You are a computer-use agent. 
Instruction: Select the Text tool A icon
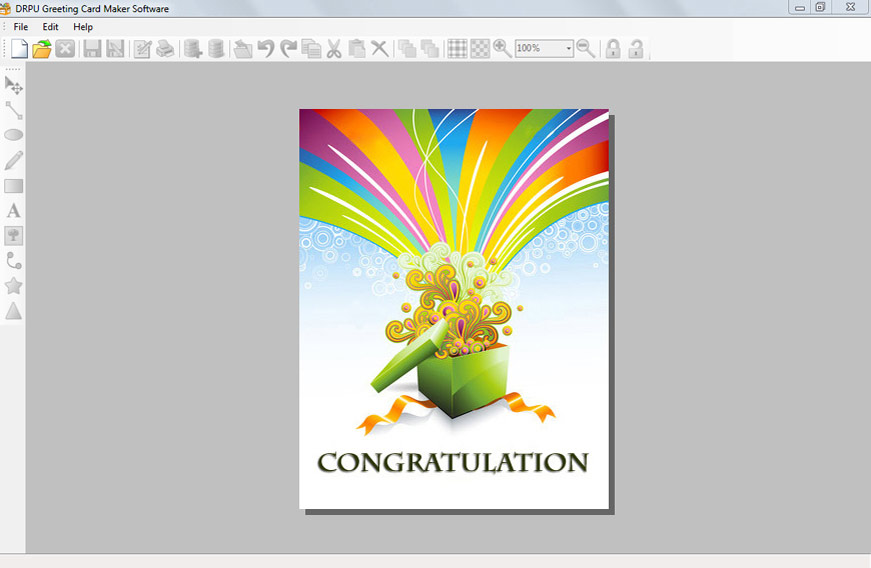coord(13,211)
